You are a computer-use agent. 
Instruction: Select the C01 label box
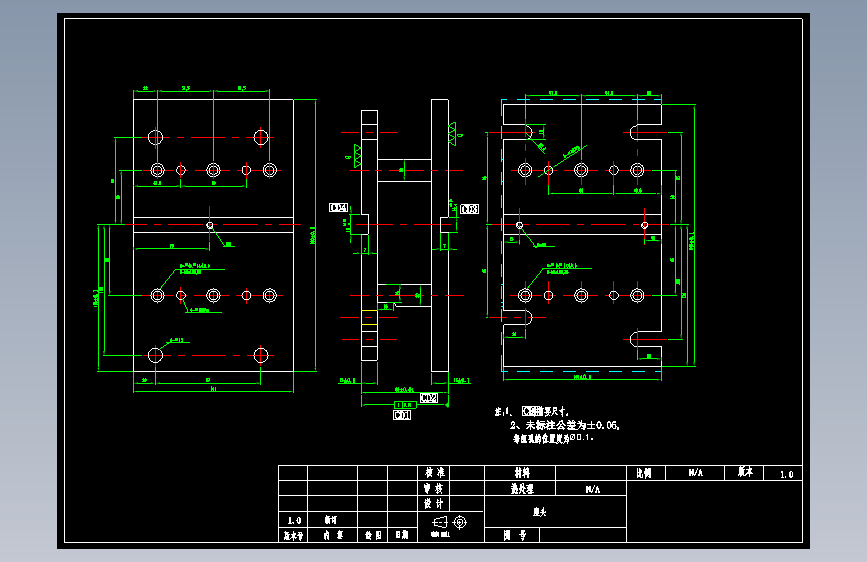pyautogui.click(x=402, y=415)
